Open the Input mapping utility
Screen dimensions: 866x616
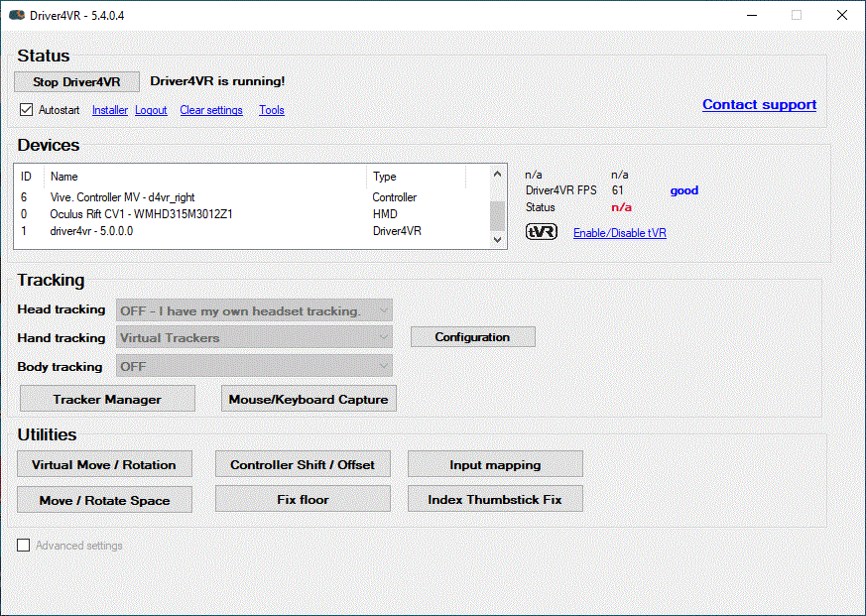tap(495, 464)
